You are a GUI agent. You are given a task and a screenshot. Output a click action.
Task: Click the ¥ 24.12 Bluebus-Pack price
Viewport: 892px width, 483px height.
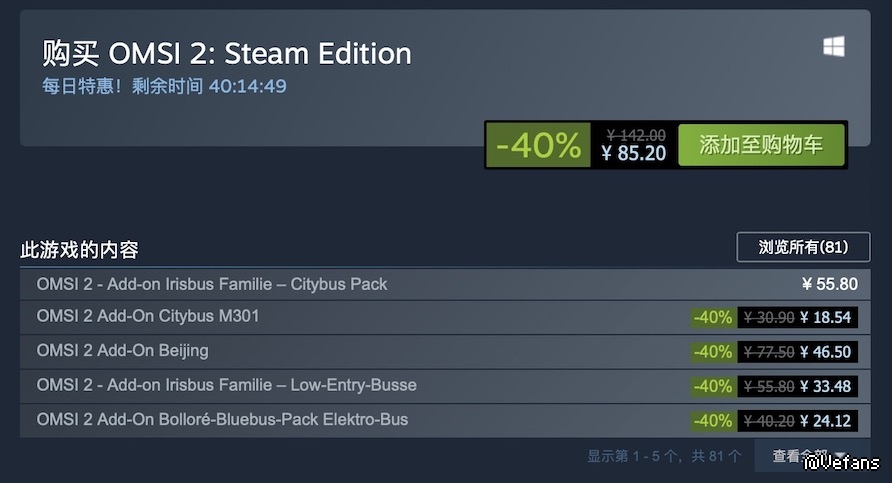(825, 420)
